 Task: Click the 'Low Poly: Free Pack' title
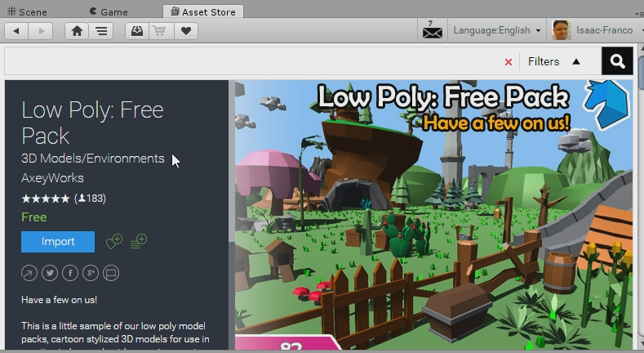(x=92, y=123)
